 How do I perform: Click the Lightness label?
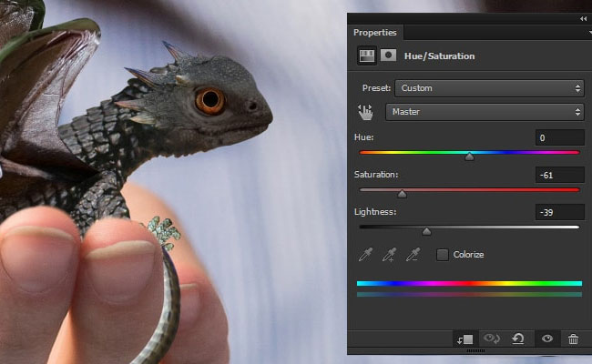click(x=375, y=212)
